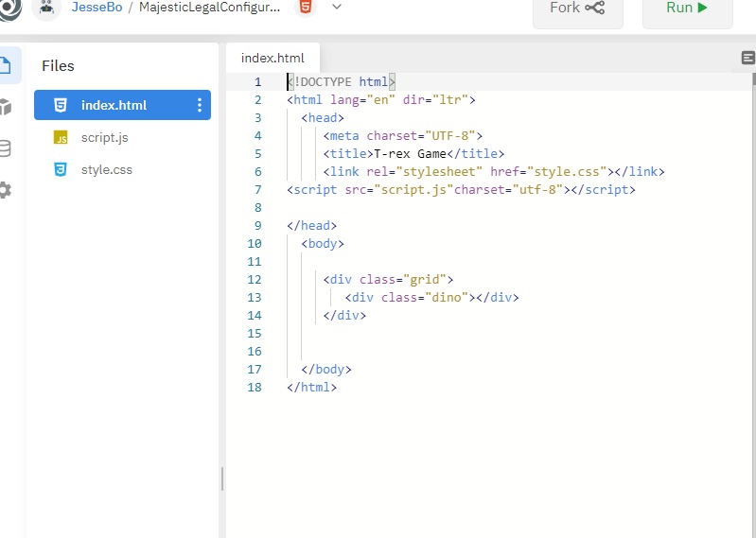756x538 pixels.
Task: Click the JesseBo user avatar
Action: [46, 9]
